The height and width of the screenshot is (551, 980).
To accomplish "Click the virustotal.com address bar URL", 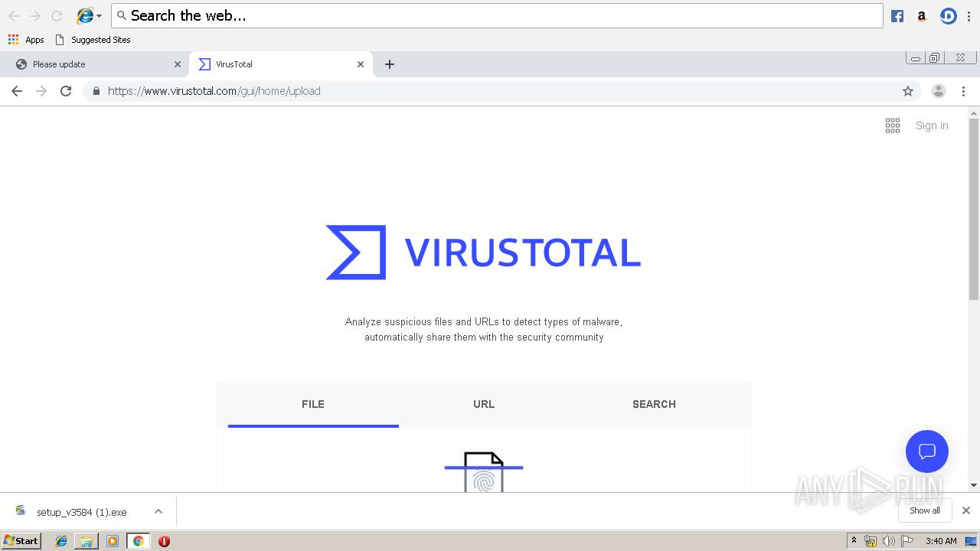I will click(214, 91).
